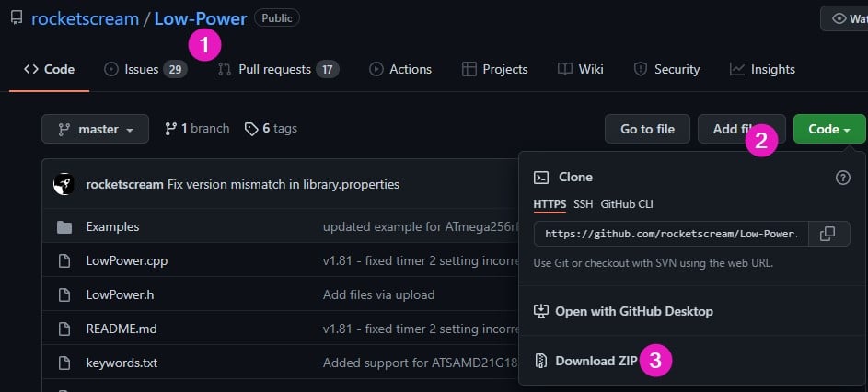The width and height of the screenshot is (868, 392).
Task: Open LowPower.cpp's v1.81 fixed timer 2 commit
Action: pyautogui.click(x=421, y=260)
